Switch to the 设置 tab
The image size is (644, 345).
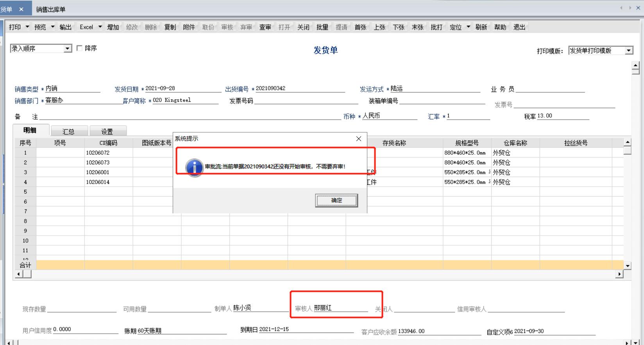(107, 132)
